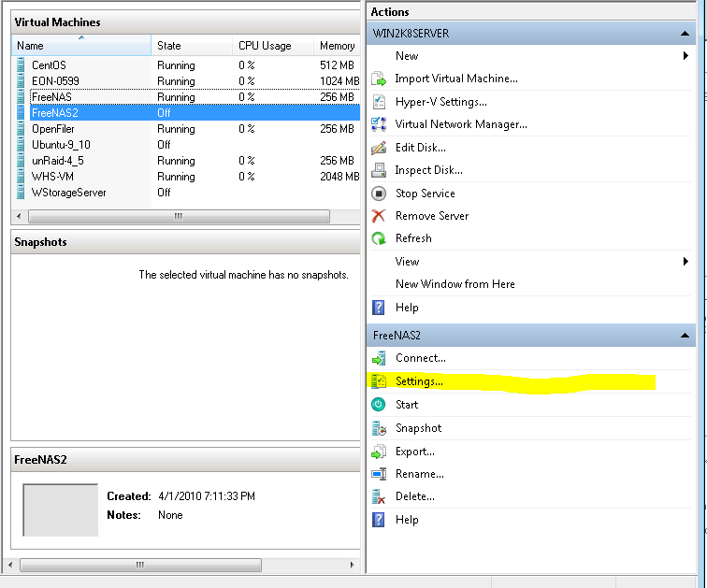
Task: Click the Import Virtual Machine icon
Action: [x=379, y=79]
